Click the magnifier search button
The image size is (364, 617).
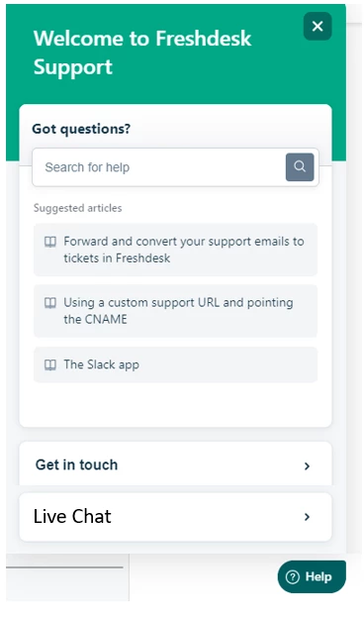[300, 166]
